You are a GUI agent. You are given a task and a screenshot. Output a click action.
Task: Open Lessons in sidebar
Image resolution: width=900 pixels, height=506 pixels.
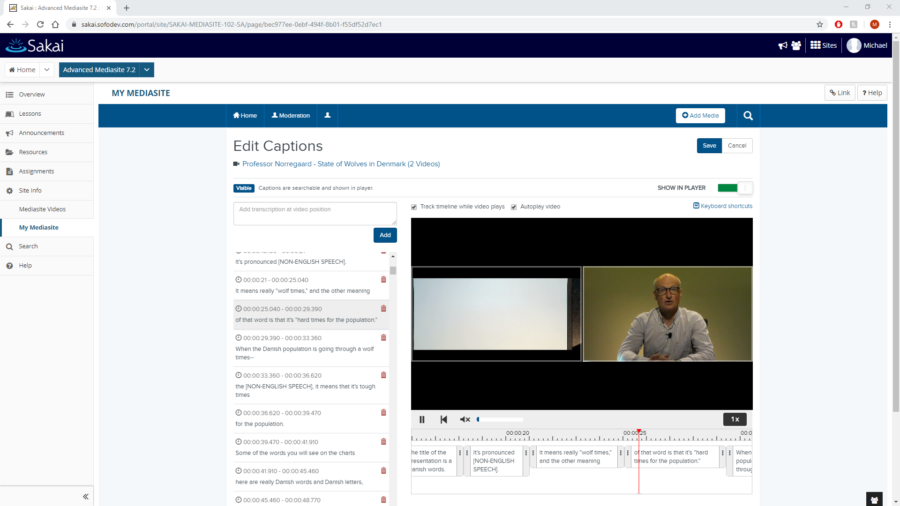click(x=47, y=114)
